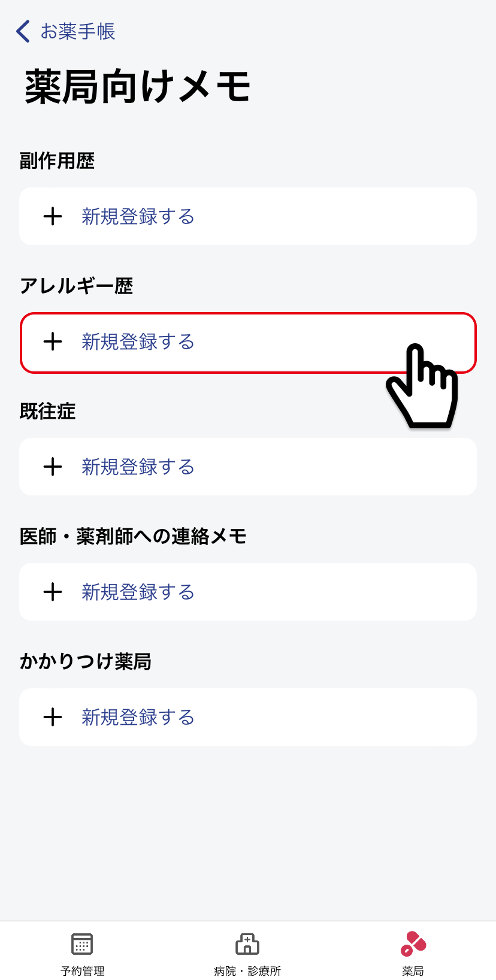This screenshot has height=980, width=496.
Task: Click plus icon under 医師・薬剤師への連絡メモ
Action: pos(53,592)
